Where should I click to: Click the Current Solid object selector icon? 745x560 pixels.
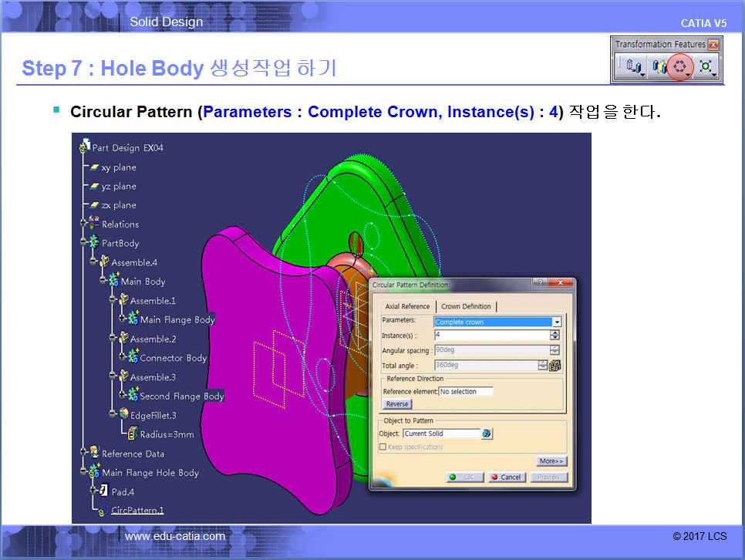(x=487, y=433)
